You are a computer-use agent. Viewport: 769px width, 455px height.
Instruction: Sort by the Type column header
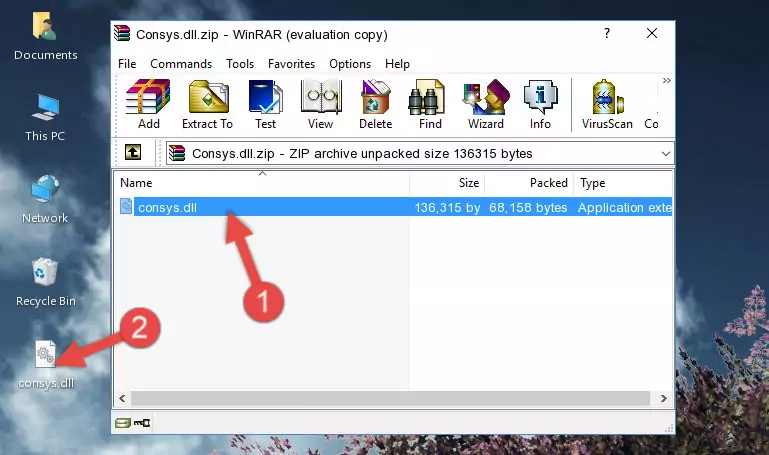pos(623,183)
